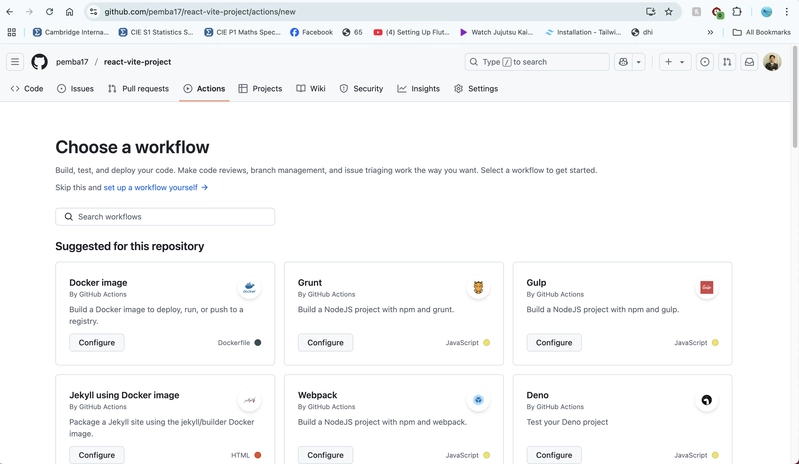Click the Suggested for this repository heading

[130, 246]
